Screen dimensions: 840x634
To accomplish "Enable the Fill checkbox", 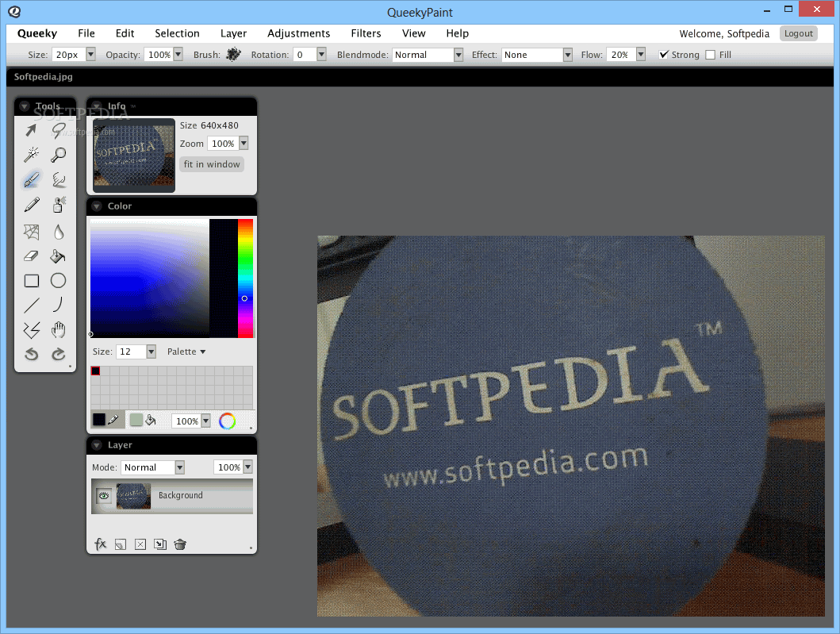I will click(x=711, y=55).
